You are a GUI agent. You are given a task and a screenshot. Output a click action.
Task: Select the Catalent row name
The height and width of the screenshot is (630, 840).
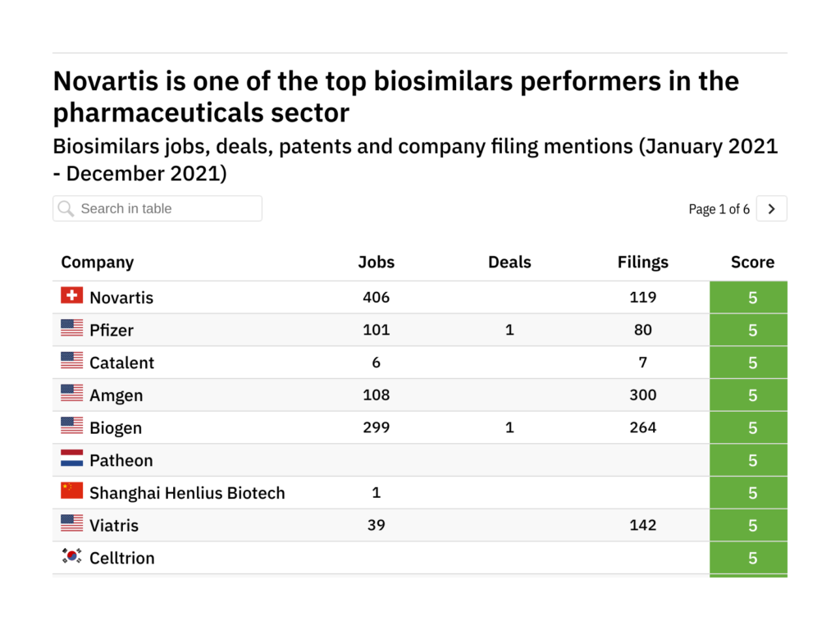coord(121,363)
